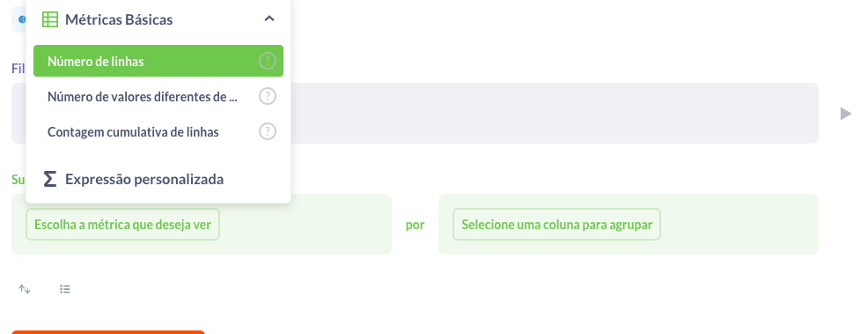Open help icon for Número de linhas
This screenshot has width=868, height=334.
click(x=268, y=61)
